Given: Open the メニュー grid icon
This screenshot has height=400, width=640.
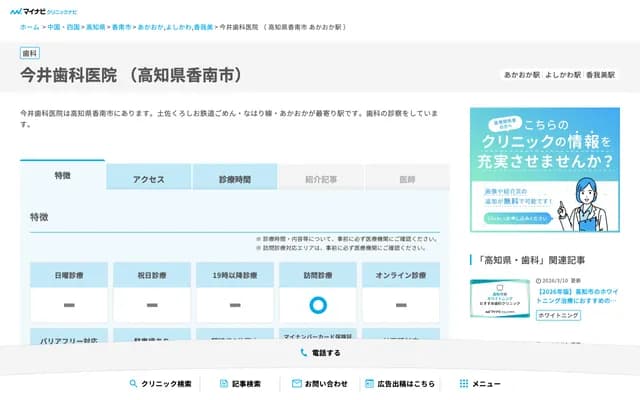Looking at the screenshot, I should [x=463, y=383].
